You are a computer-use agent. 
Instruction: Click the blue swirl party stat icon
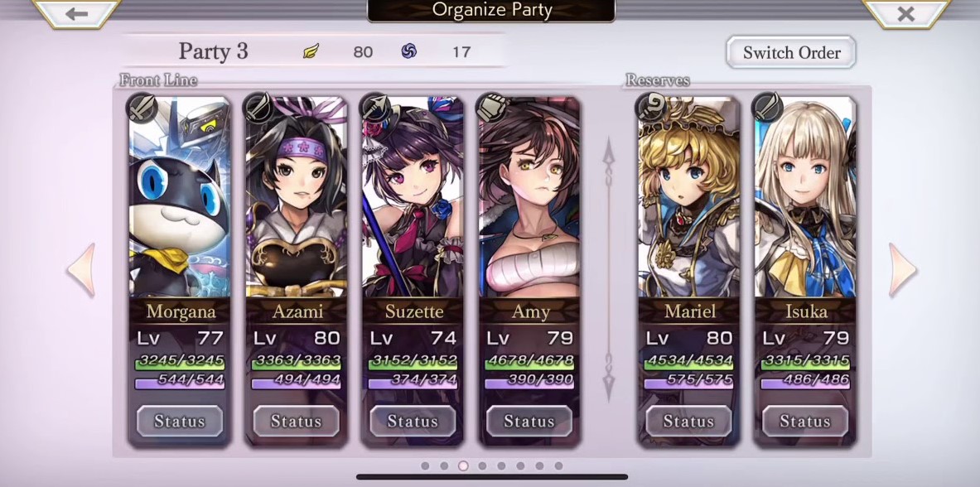point(409,51)
